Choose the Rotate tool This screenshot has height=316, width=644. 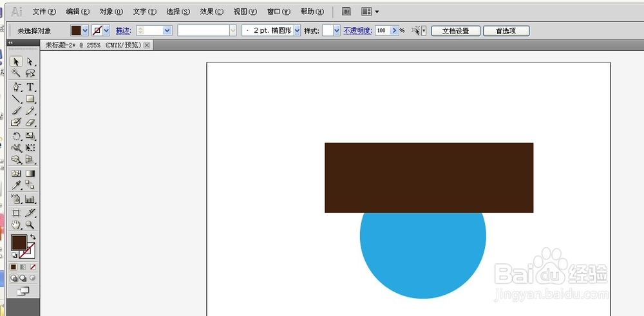pos(17,136)
